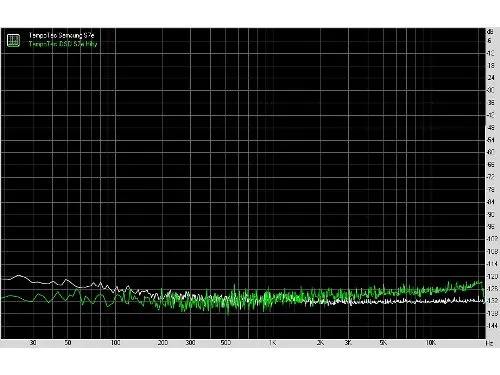Click the Hz unit label

[489, 343]
